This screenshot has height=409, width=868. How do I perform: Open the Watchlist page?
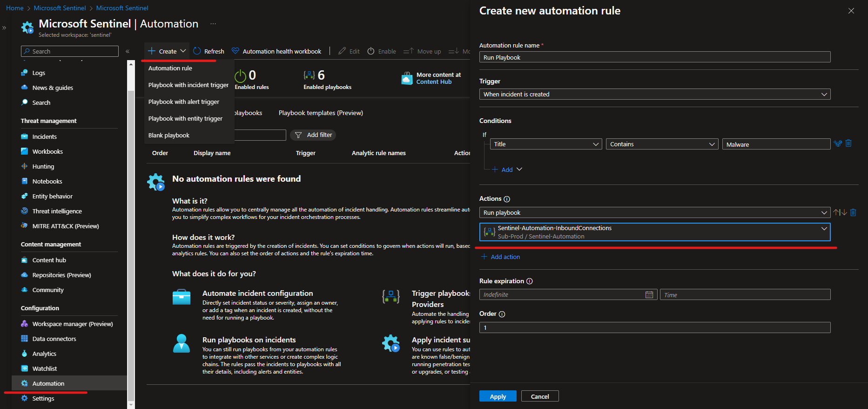pos(45,368)
